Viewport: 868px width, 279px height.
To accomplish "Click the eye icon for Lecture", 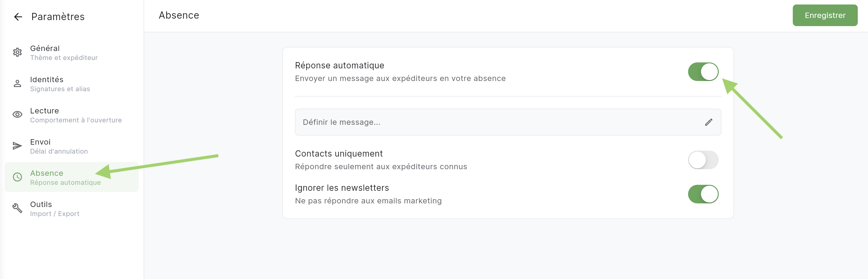I will (x=17, y=115).
